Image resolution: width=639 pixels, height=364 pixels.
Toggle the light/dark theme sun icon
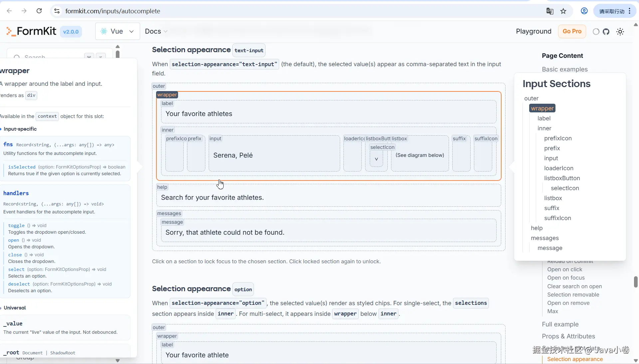pos(620,32)
